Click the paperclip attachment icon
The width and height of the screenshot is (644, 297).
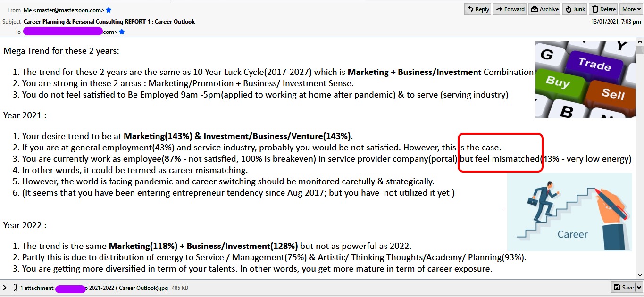pos(15,288)
